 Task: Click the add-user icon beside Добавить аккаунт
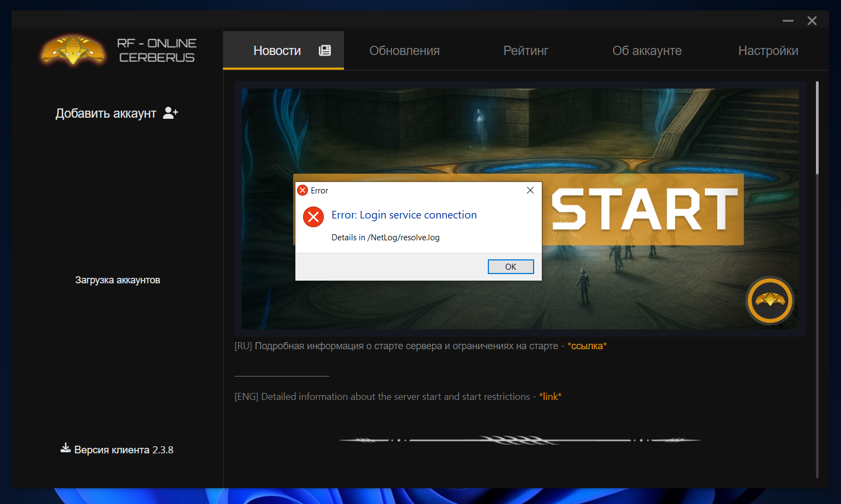coord(171,113)
